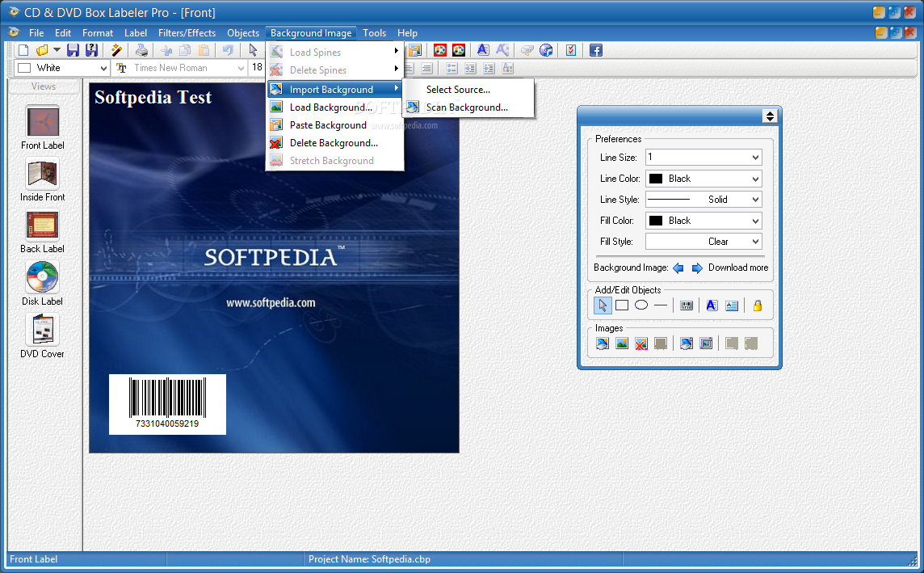
Task: Select the Rectangle object tool
Action: tap(622, 305)
